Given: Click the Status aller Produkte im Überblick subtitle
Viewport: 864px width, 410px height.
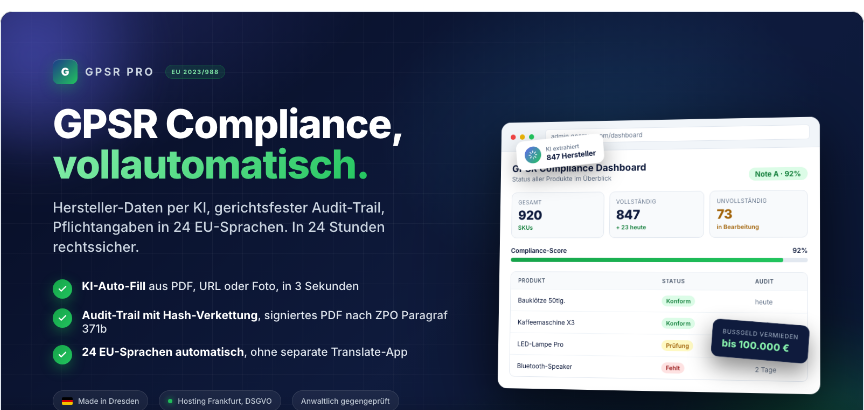Looking at the screenshot, I should (561, 179).
